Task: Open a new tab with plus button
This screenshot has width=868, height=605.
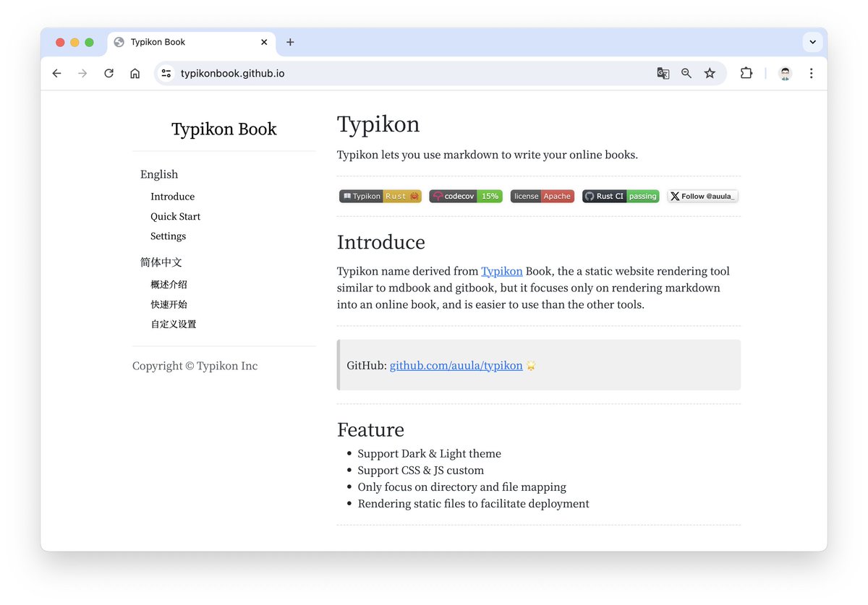Action: point(290,42)
